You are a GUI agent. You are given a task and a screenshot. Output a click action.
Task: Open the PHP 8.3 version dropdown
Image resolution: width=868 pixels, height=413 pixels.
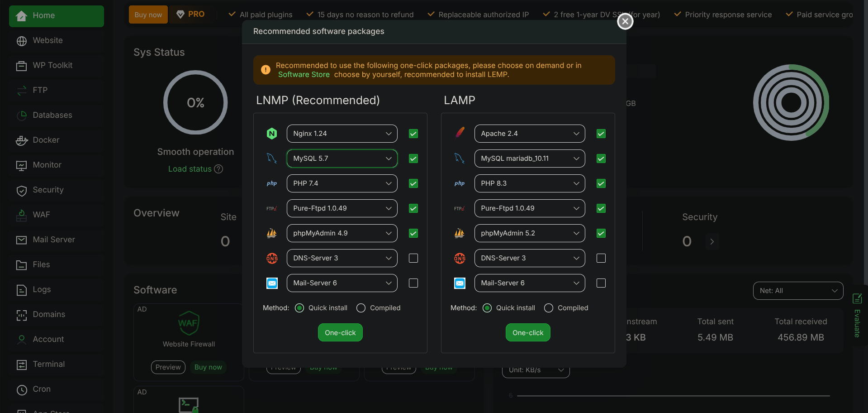(529, 183)
